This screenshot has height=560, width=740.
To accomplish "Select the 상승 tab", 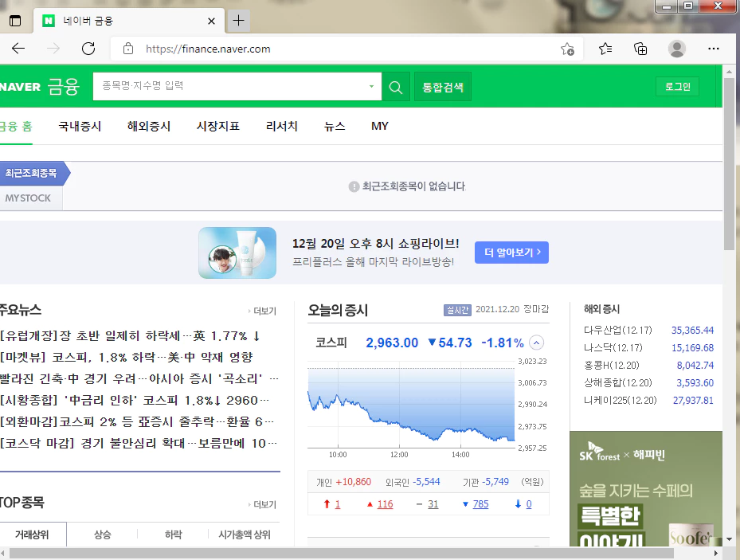I will [x=103, y=535].
